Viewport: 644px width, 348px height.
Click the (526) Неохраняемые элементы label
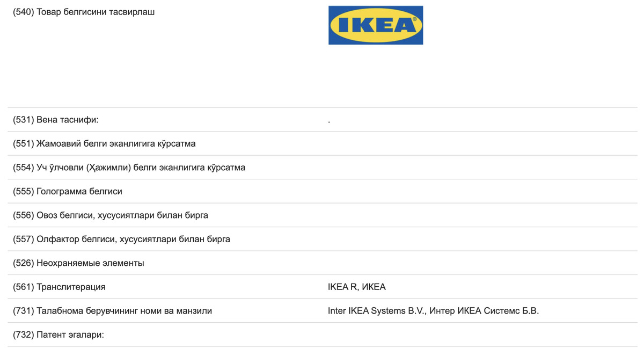[78, 263]
